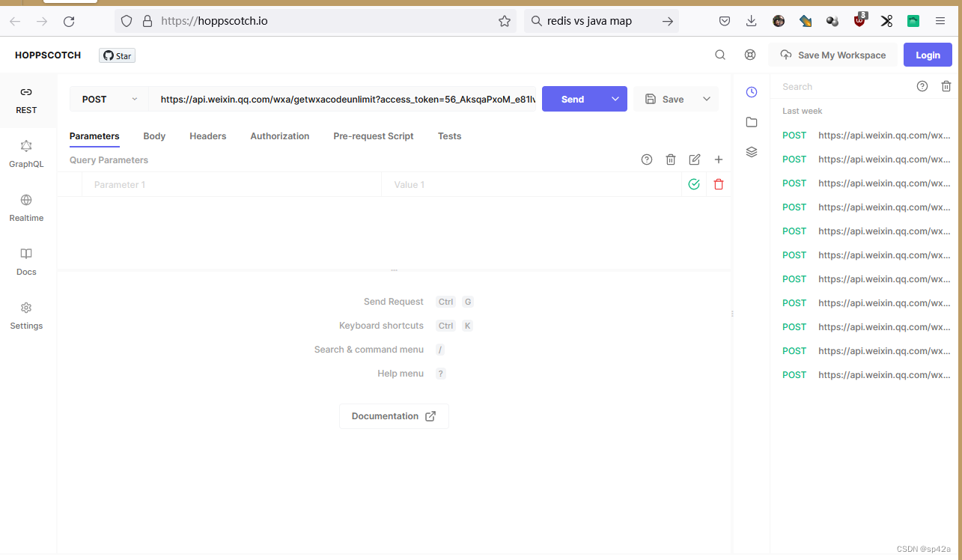Click the Parameter 1 input field
This screenshot has width=962, height=560.
[231, 184]
